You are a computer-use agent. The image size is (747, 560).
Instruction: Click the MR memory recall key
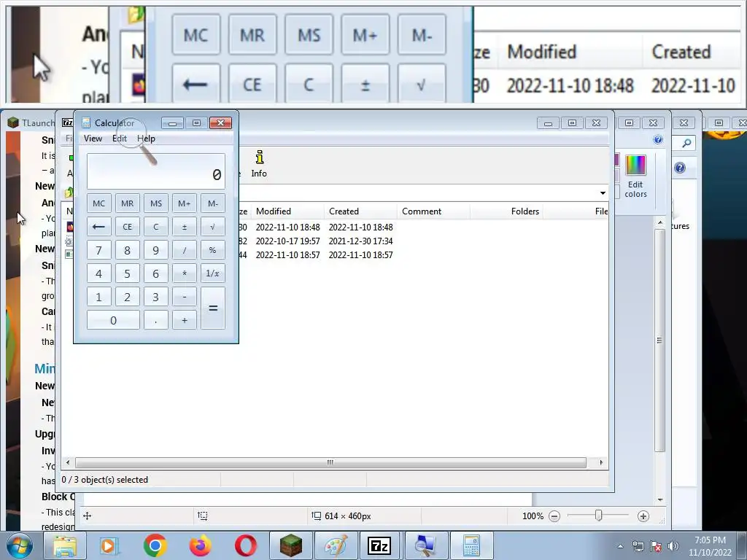pyautogui.click(x=127, y=203)
